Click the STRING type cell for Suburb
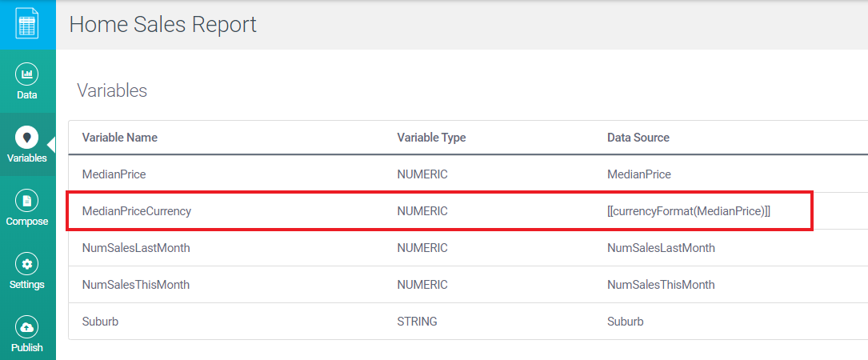868x360 pixels. pyautogui.click(x=417, y=322)
